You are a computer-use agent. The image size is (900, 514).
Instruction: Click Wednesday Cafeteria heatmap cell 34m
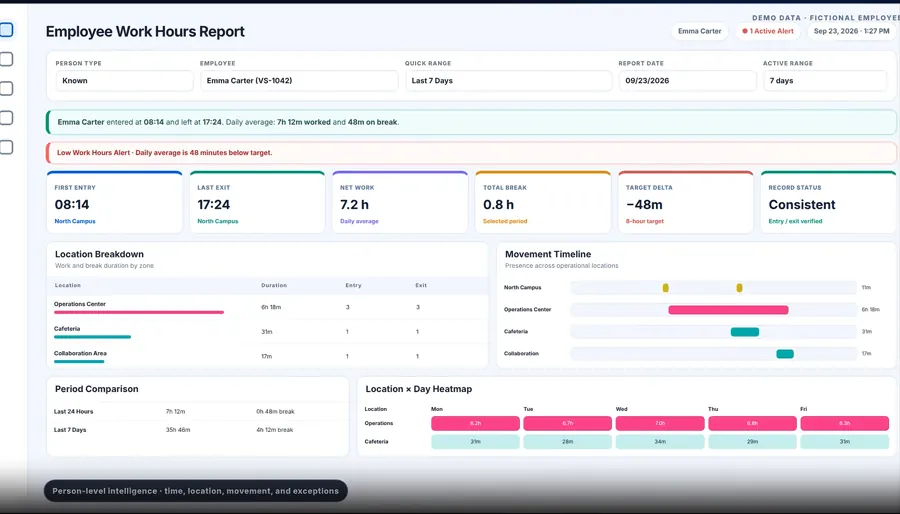pos(660,442)
